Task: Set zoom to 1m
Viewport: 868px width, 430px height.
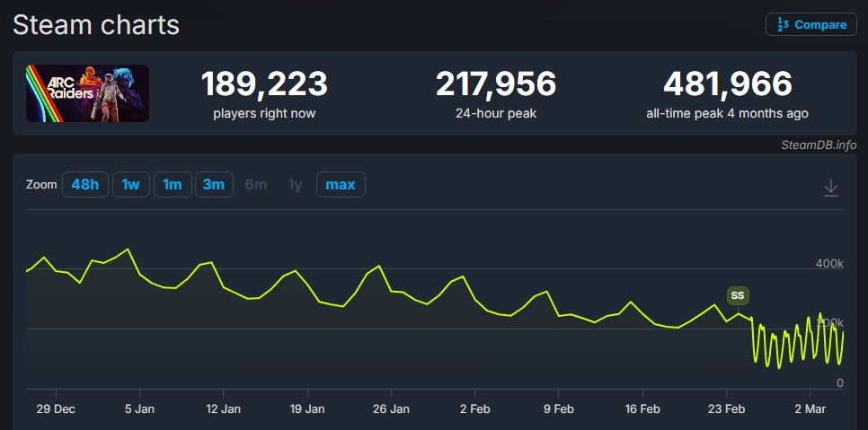Action: (x=173, y=185)
